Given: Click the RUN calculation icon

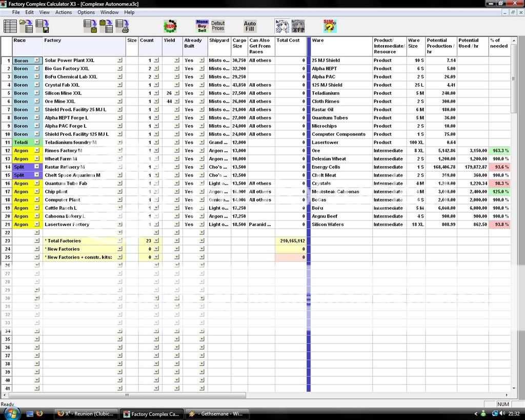Looking at the screenshot, I should point(170,26).
